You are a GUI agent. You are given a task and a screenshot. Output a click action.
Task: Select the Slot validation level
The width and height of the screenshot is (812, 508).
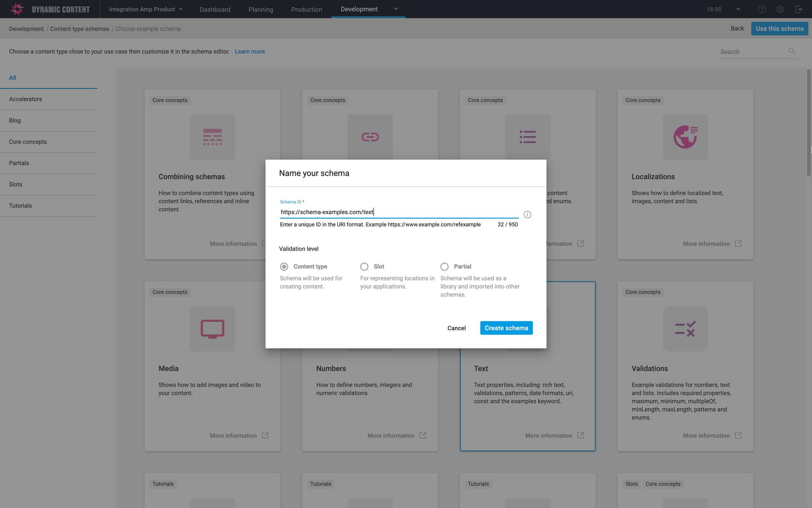pos(364,267)
